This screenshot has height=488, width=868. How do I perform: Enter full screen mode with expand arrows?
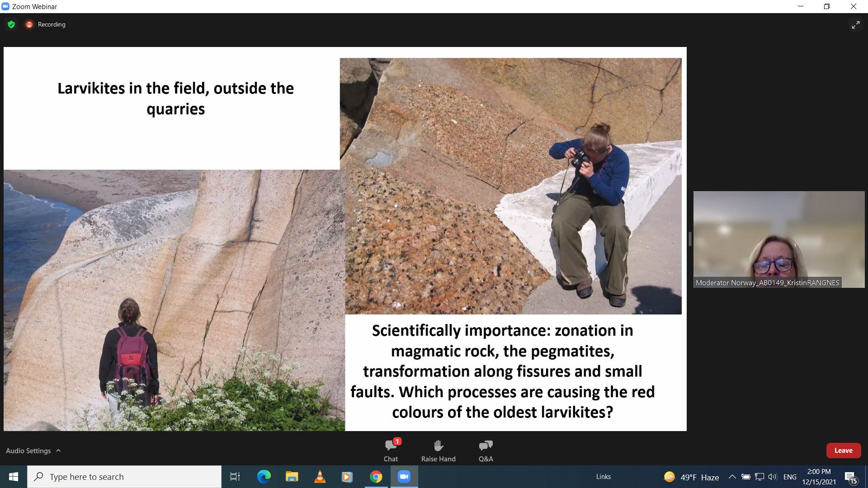[x=855, y=25]
